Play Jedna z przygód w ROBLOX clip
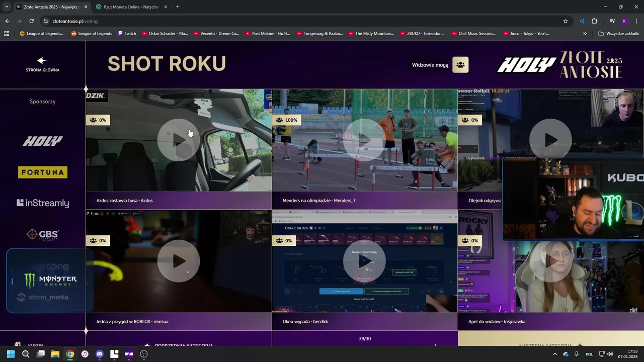 pyautogui.click(x=179, y=261)
